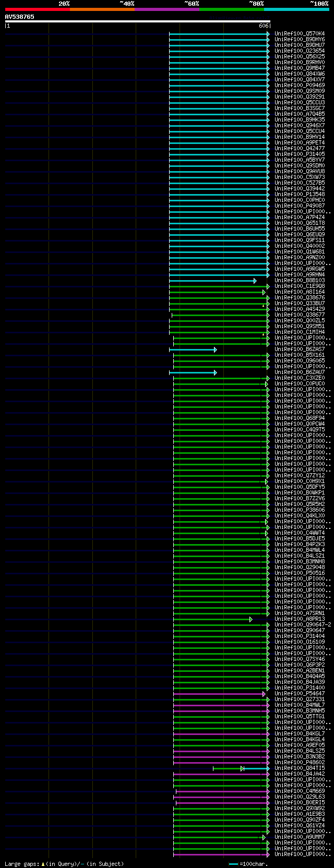The height and width of the screenshot is (868, 334).
Task: Select the UniRef100_A9RHN4 label
Action: 300,275
